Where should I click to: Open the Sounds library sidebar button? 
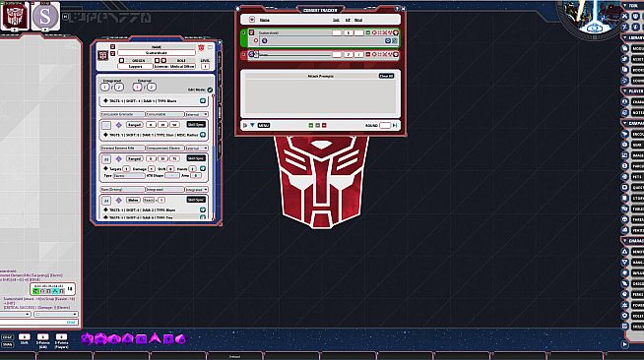(633, 81)
